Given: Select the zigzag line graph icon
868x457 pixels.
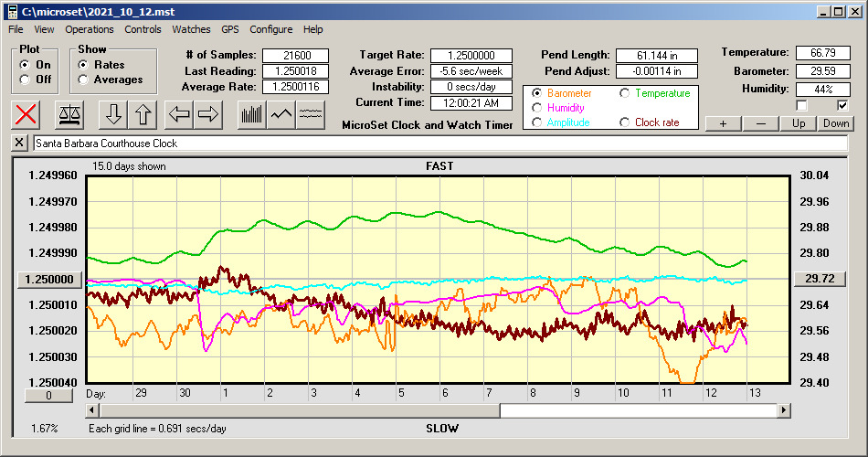Looking at the screenshot, I should tap(281, 114).
